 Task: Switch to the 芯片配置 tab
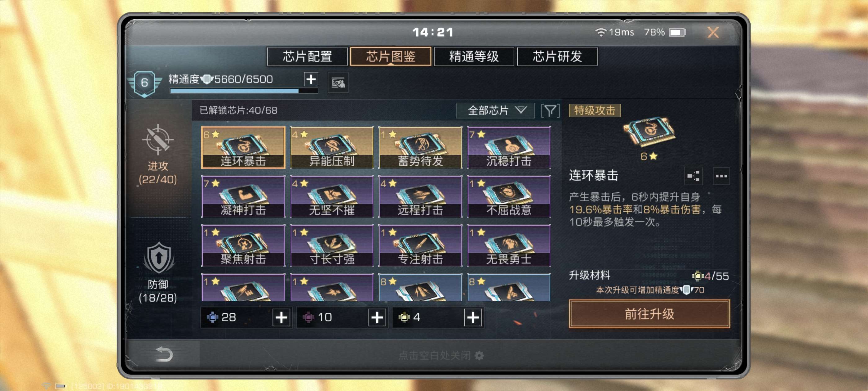tap(307, 56)
